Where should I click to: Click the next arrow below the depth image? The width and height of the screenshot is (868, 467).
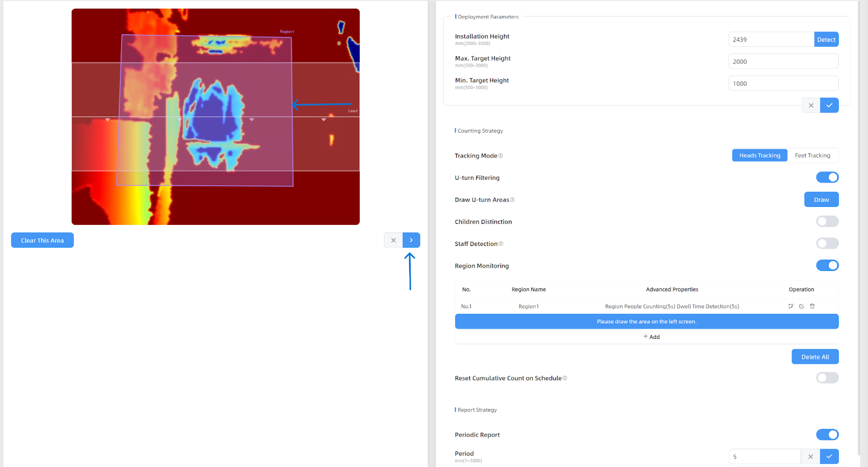411,240
